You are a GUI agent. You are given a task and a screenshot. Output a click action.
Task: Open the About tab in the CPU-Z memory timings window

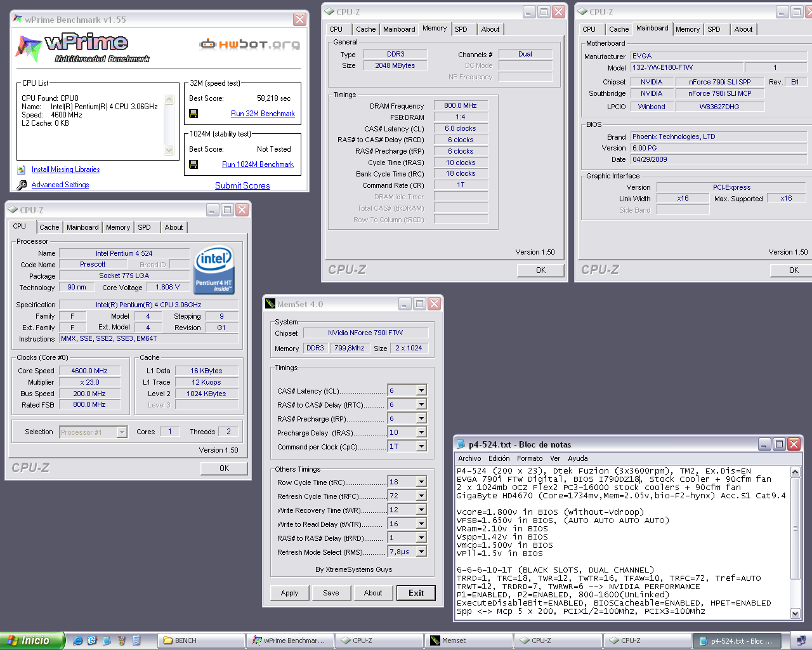click(x=490, y=29)
